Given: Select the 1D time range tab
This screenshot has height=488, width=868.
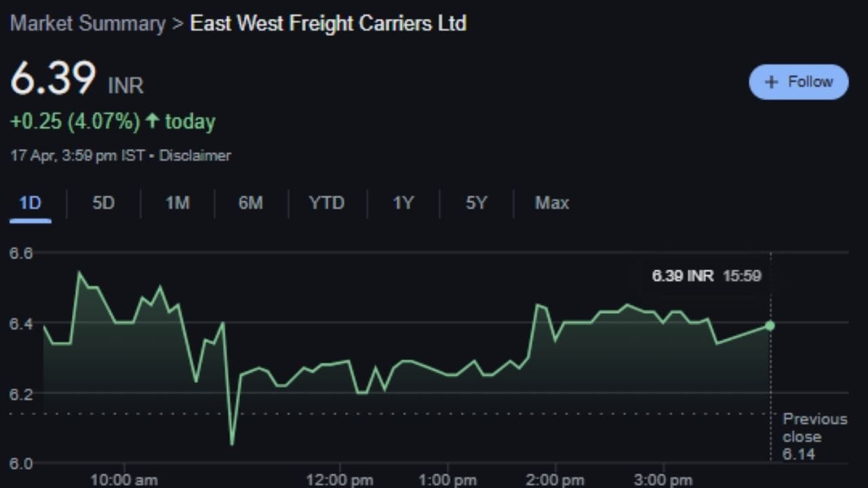Looking at the screenshot, I should [30, 203].
